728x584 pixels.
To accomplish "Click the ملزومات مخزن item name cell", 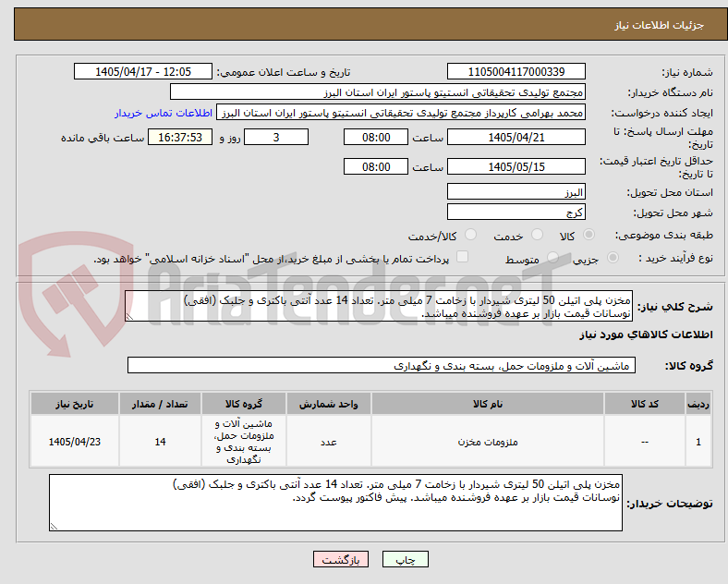I will pyautogui.click(x=487, y=442).
